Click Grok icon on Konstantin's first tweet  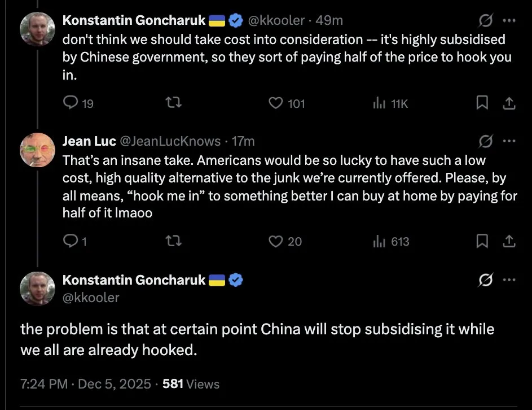click(x=484, y=20)
